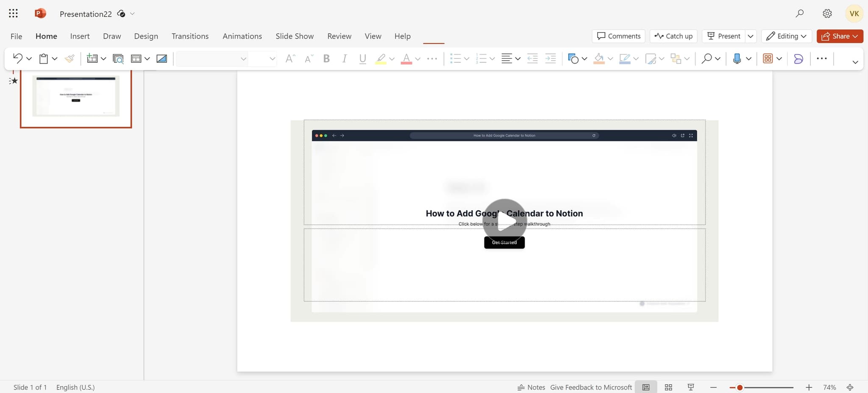This screenshot has height=393, width=868.
Task: Increase the indent level
Action: [551, 59]
